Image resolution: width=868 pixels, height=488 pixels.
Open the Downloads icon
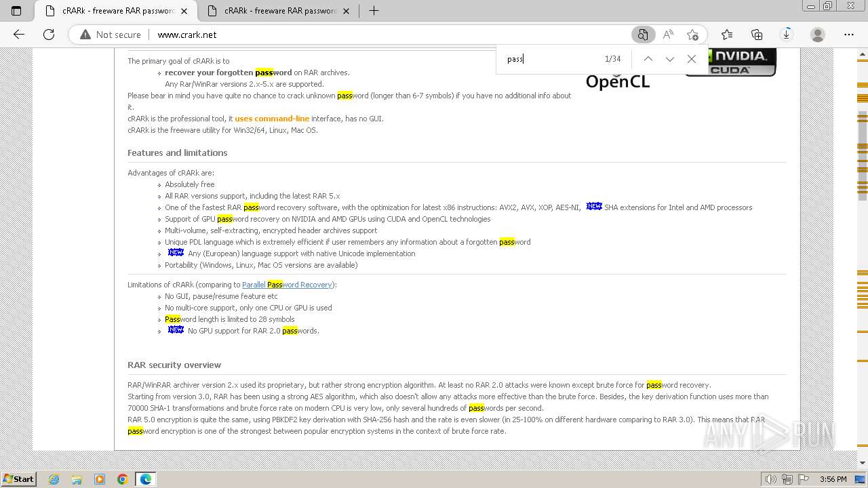(x=787, y=35)
